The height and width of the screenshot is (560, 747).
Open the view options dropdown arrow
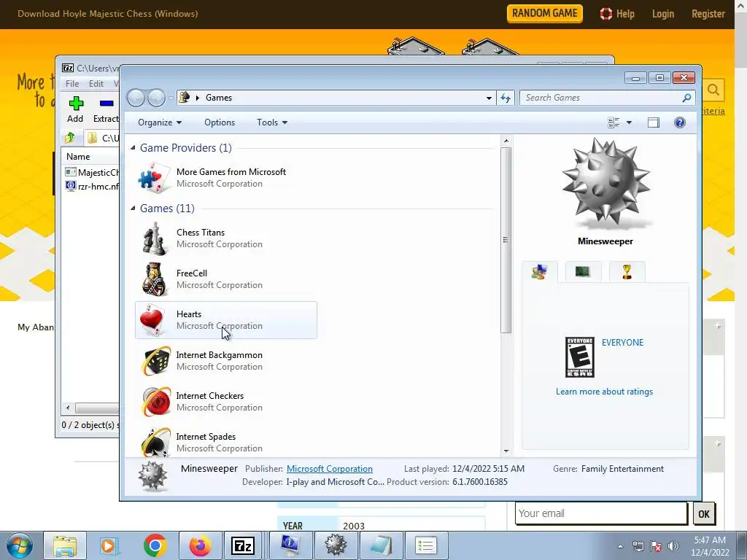click(629, 122)
